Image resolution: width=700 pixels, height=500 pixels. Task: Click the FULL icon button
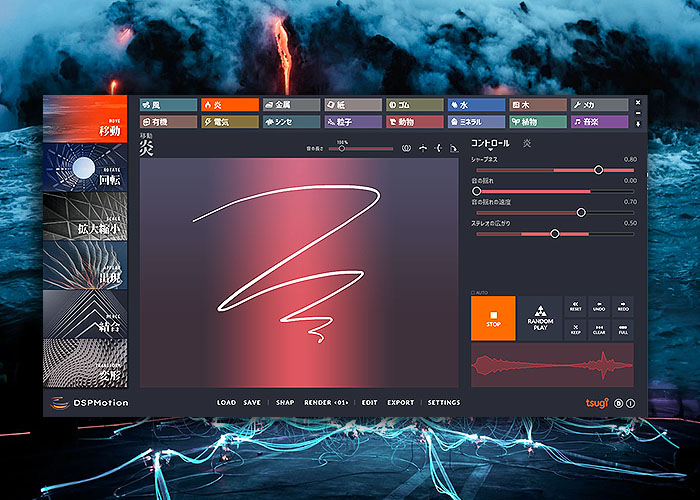pyautogui.click(x=622, y=329)
